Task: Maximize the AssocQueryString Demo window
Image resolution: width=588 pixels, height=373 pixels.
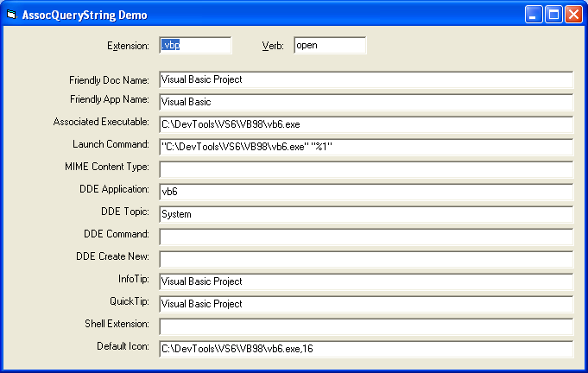Action: pyautogui.click(x=553, y=15)
